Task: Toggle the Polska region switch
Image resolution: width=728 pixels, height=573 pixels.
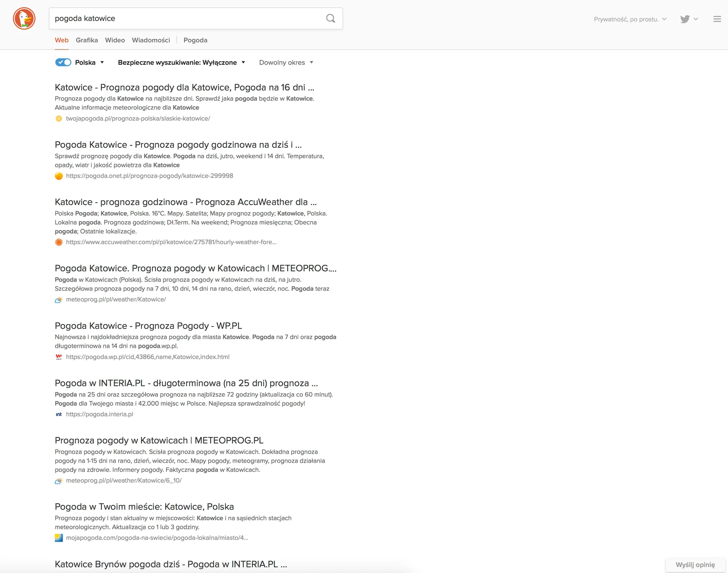Action: [x=63, y=62]
